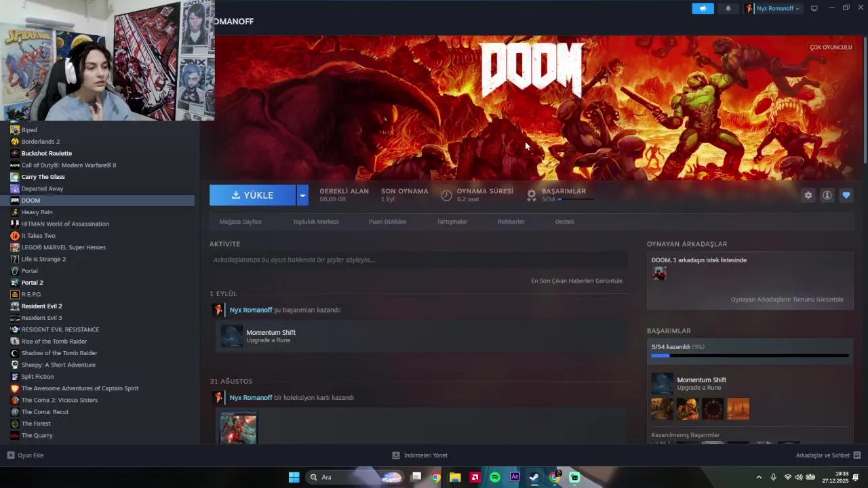Open the Steam notifications bell
Image resolution: width=868 pixels, height=488 pixels.
(728, 8)
